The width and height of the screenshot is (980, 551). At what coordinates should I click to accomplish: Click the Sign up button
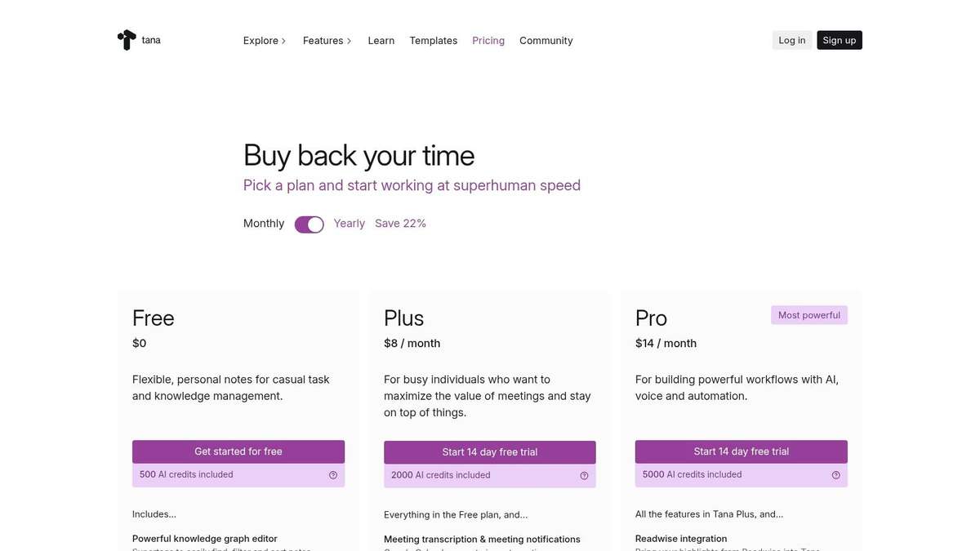point(839,41)
